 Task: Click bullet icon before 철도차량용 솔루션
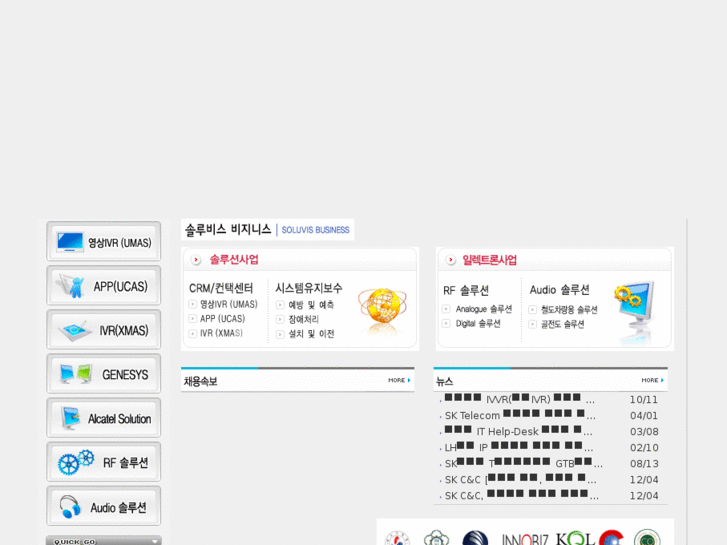[532, 309]
